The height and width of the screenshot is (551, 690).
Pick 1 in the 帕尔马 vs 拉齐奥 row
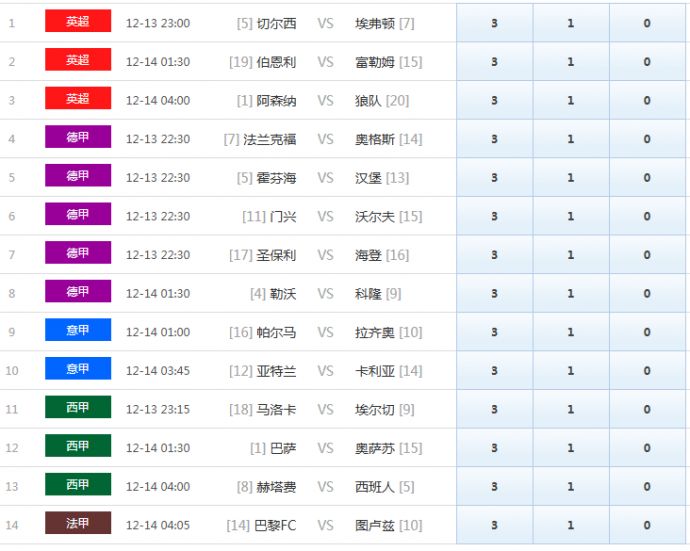click(x=570, y=332)
